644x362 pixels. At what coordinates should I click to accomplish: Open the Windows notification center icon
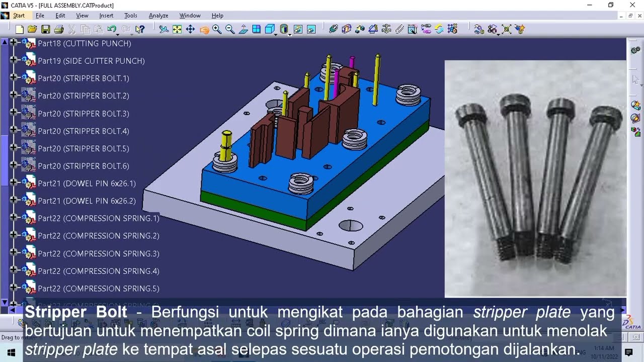(x=628, y=352)
